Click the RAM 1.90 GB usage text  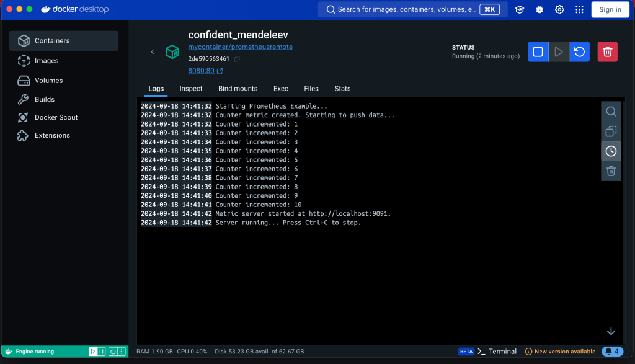pyautogui.click(x=154, y=352)
